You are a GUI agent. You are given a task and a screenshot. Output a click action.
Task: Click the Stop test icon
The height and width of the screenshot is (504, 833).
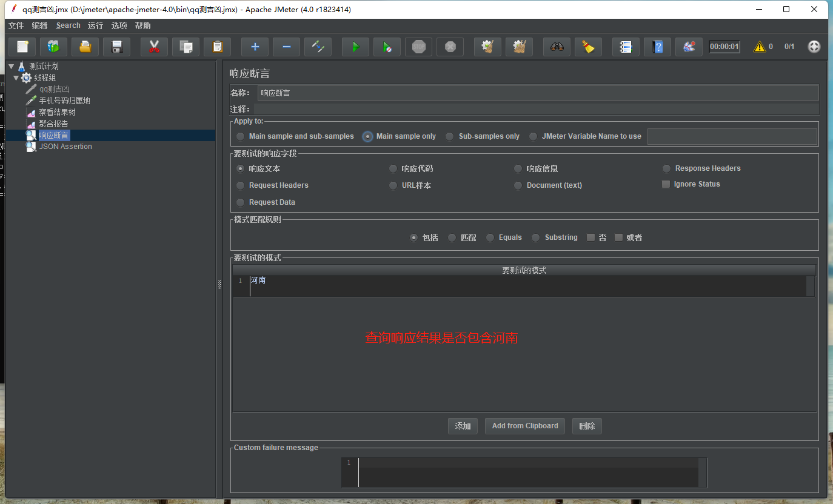point(419,47)
